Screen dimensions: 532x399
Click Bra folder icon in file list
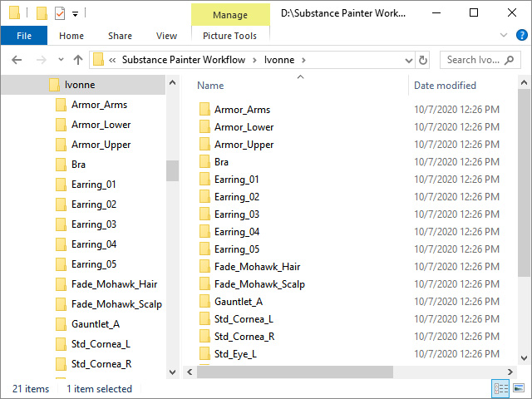coord(204,162)
